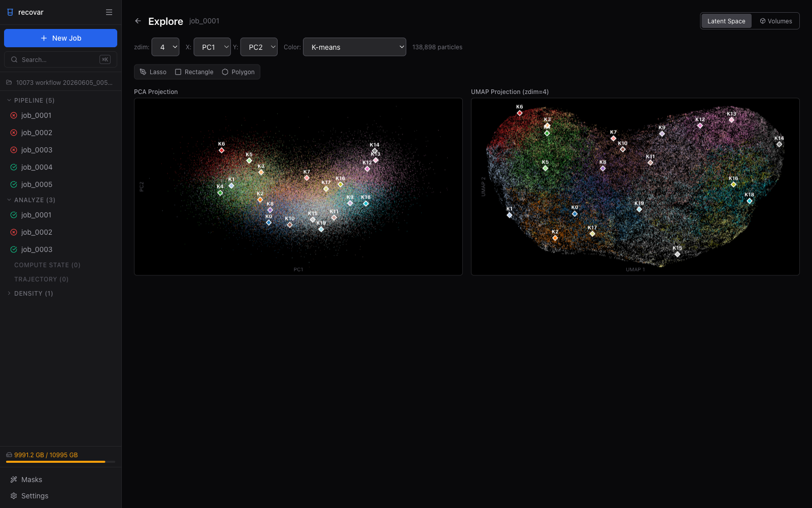
Task: Click K8 centroid marker in UMAP plot
Action: (x=603, y=168)
